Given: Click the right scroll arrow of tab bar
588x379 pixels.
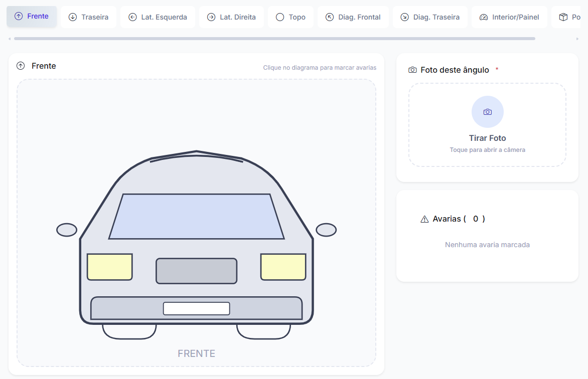Looking at the screenshot, I should coord(577,39).
